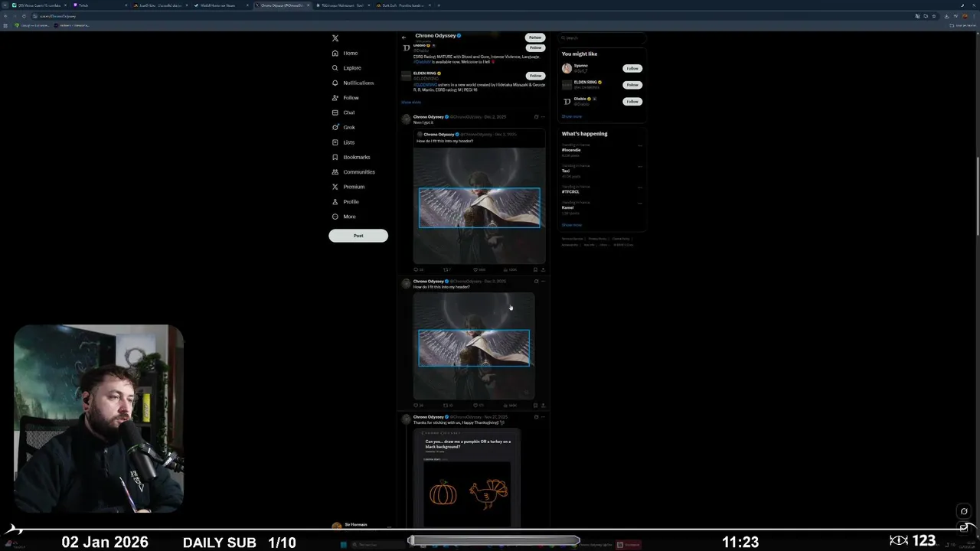Viewport: 980px width, 551px height.
Task: Follow ELDEN RING in You might like
Action: [632, 85]
